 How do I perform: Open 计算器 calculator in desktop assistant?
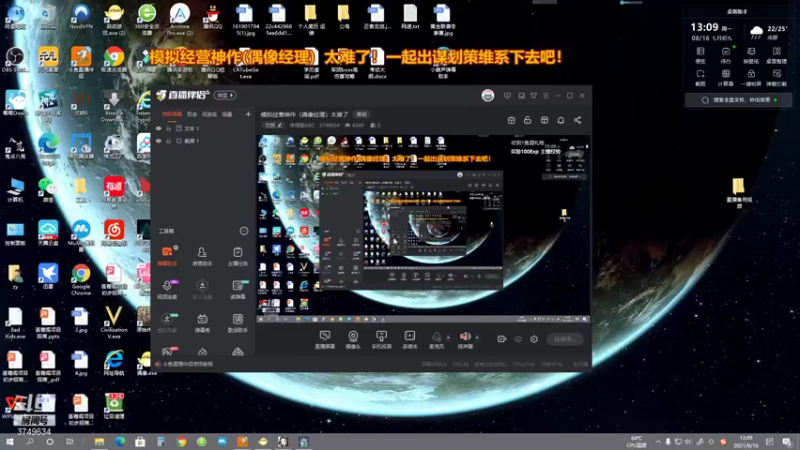point(726,78)
